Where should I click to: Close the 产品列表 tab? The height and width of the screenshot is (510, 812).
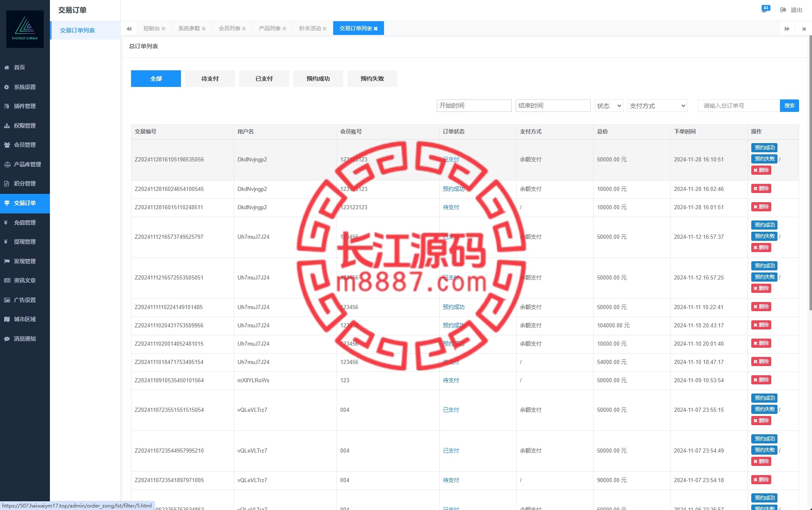pos(284,29)
